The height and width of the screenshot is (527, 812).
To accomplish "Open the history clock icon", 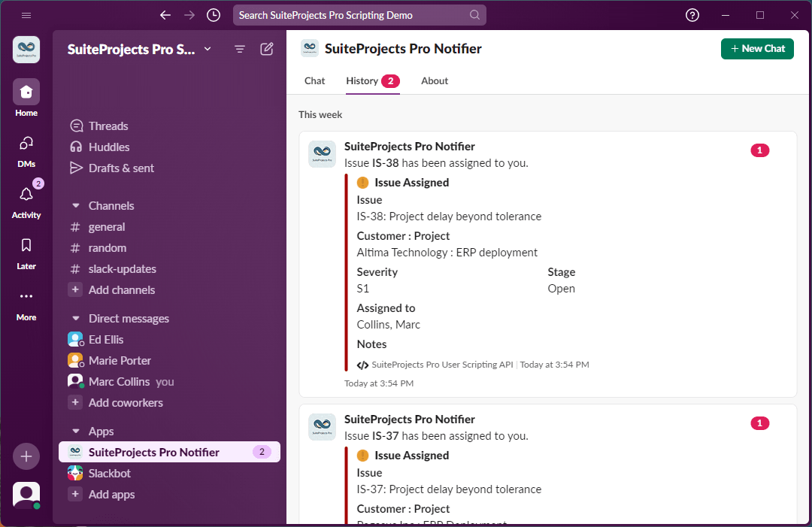I will pyautogui.click(x=214, y=15).
